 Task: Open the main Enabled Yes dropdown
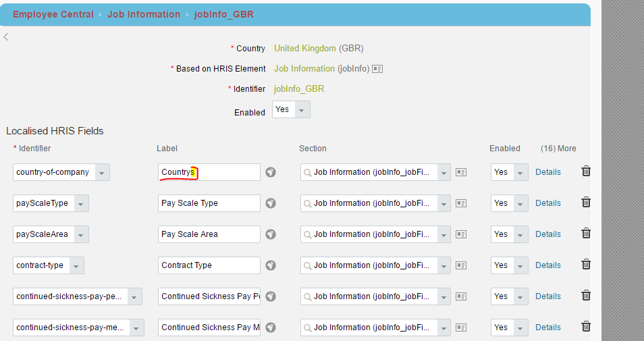coord(291,109)
